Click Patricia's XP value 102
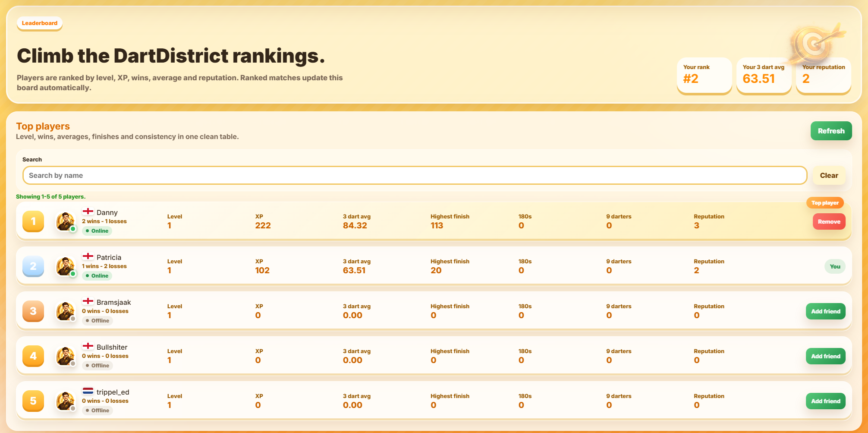 (262, 270)
